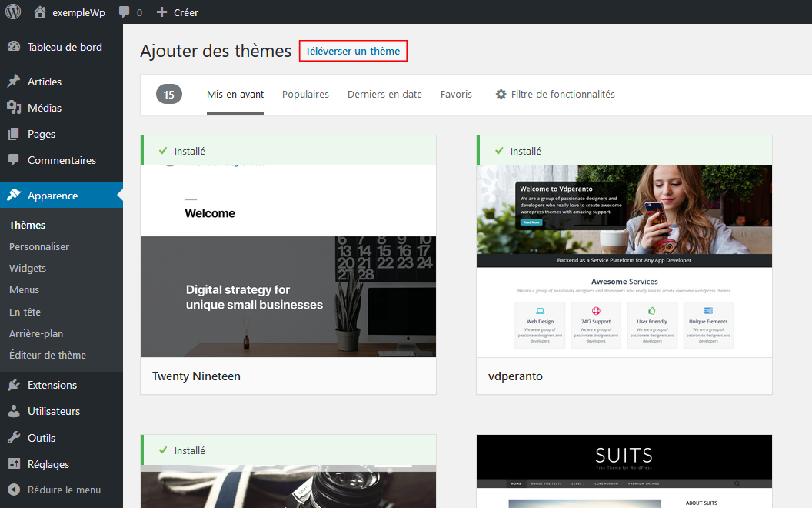This screenshot has width=812, height=508.
Task: Go to Tableau de bord
Action: (x=65, y=47)
